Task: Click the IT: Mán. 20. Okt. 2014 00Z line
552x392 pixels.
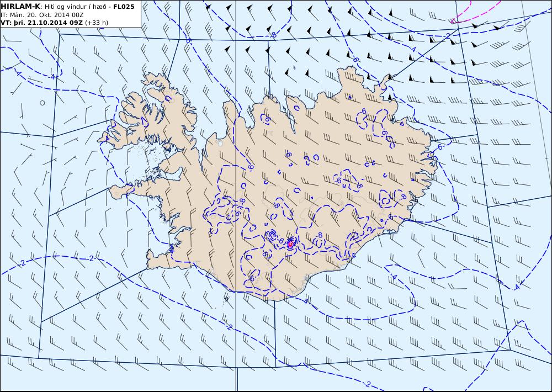Action: pyautogui.click(x=43, y=15)
